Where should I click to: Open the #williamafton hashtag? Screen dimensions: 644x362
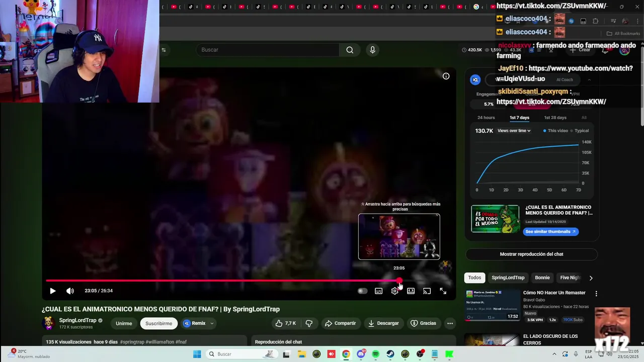159,342
